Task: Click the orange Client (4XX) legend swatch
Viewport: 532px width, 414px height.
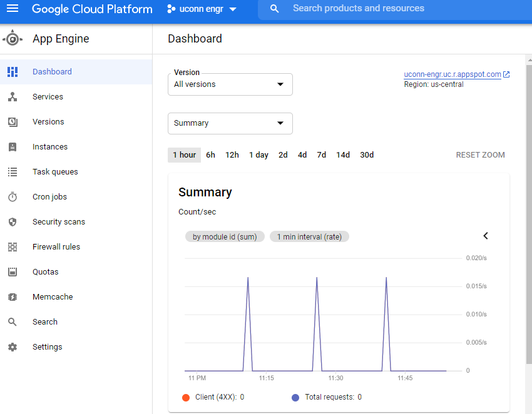Action: point(186,398)
